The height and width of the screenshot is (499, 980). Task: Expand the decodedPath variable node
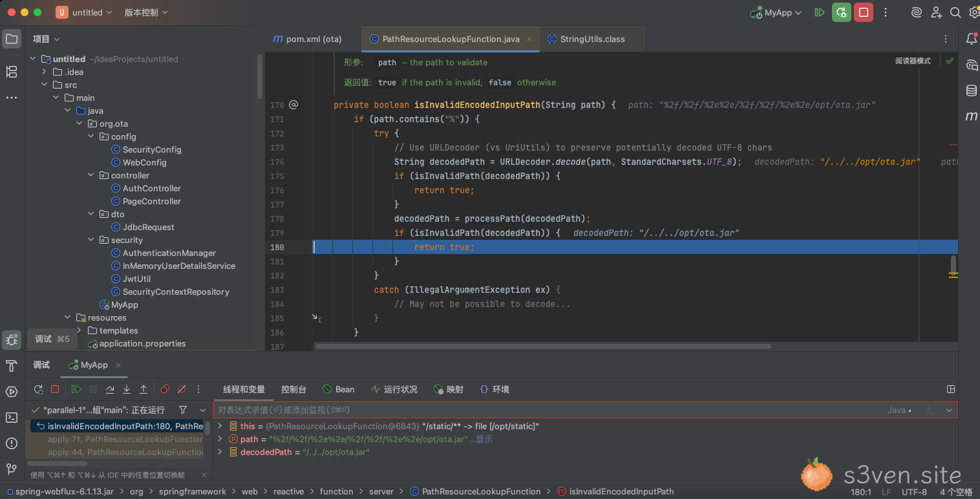click(x=220, y=452)
